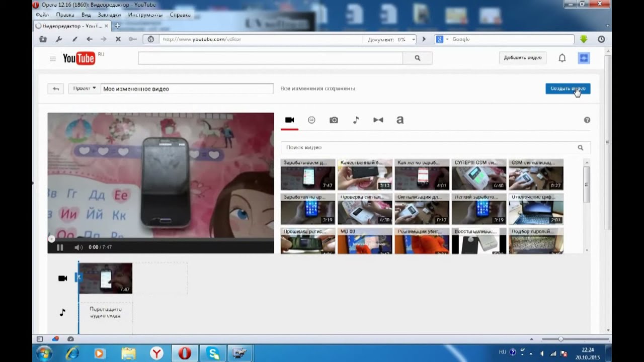Click the Opera forward navigation arrow
The width and height of the screenshot is (644, 362).
click(104, 39)
